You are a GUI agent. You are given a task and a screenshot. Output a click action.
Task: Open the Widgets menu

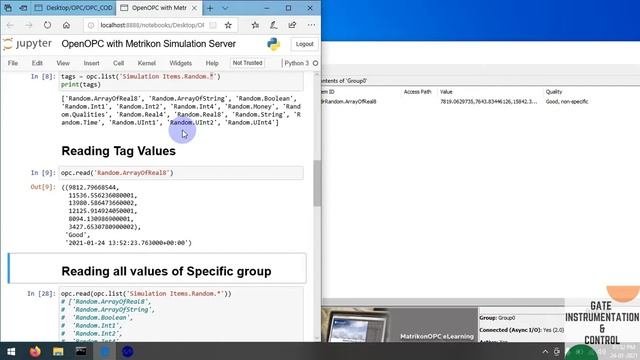coord(180,63)
